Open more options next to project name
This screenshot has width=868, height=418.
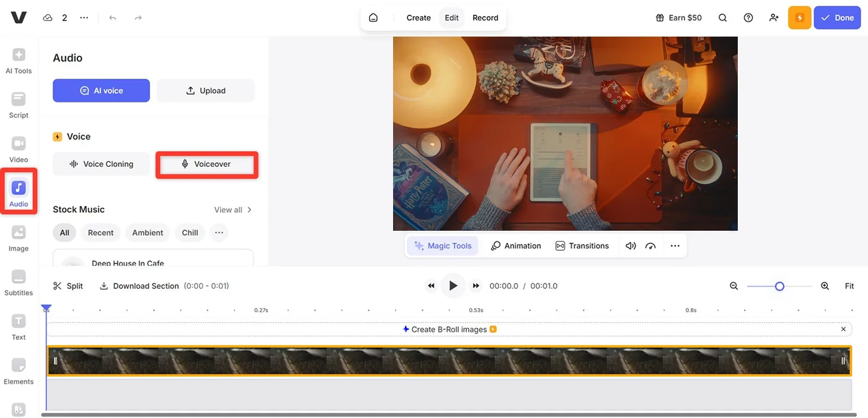click(84, 18)
